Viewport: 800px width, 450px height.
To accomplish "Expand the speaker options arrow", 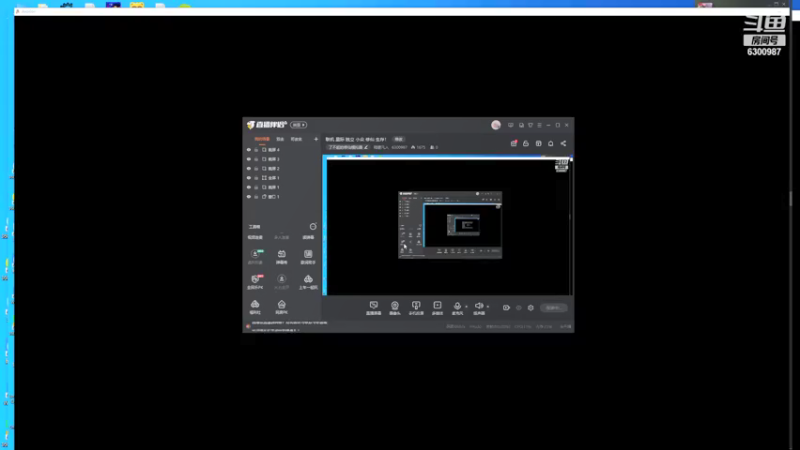I will pyautogui.click(x=488, y=307).
